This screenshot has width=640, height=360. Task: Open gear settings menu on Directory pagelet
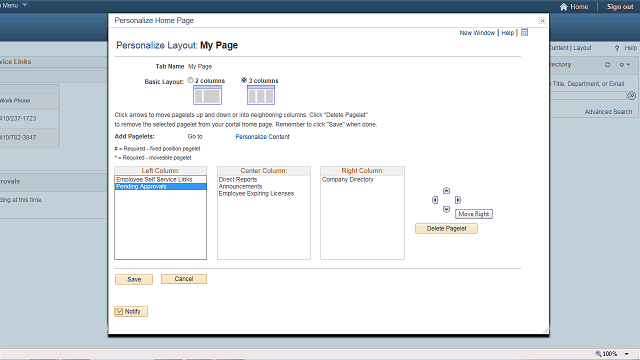coord(624,64)
